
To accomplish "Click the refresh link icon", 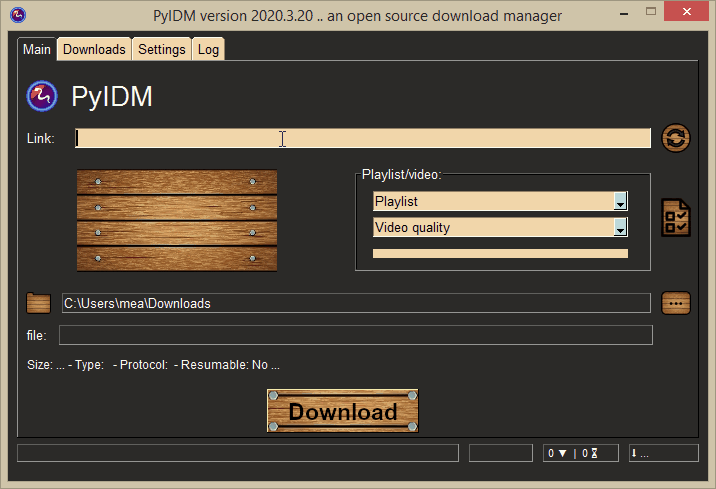I will pyautogui.click(x=676, y=138).
